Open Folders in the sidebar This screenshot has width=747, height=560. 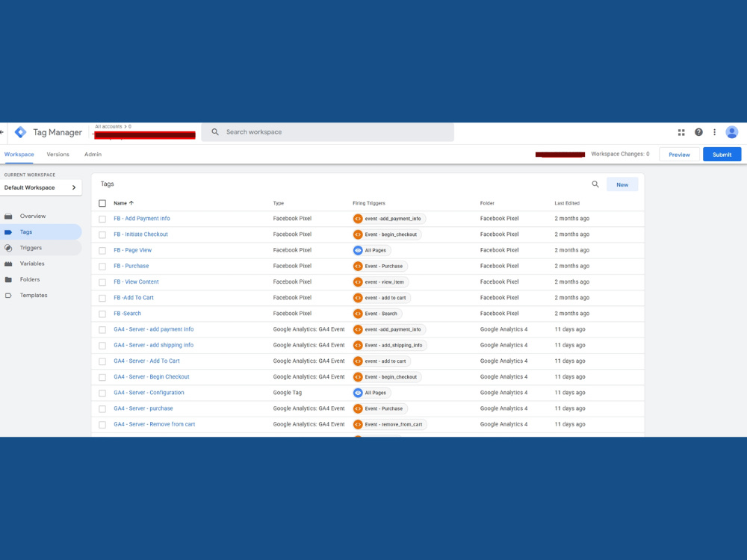40,279
